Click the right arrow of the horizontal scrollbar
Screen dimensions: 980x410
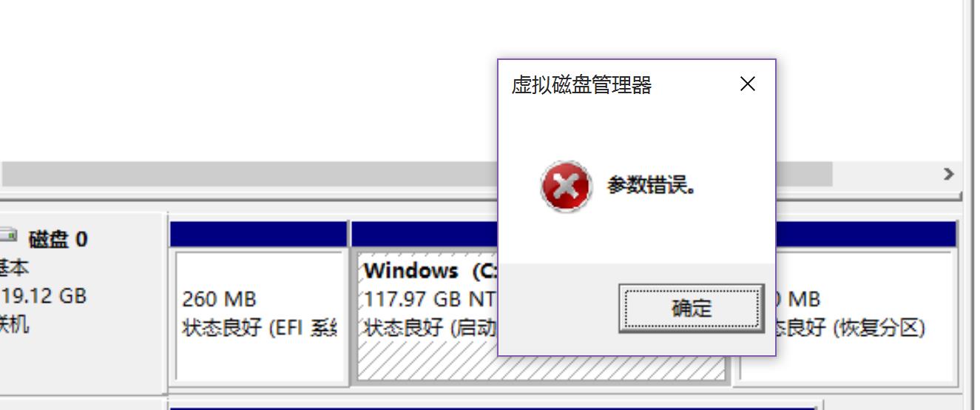tap(948, 174)
